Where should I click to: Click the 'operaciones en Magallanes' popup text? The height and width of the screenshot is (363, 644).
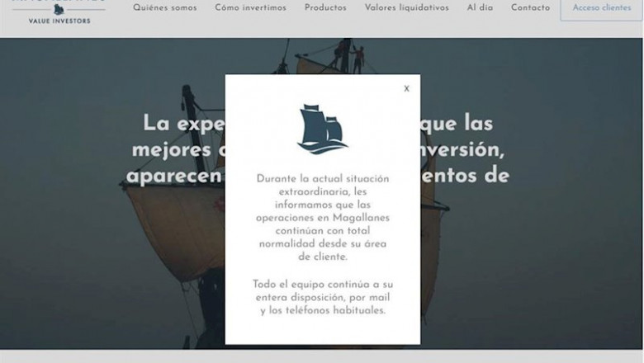(323, 218)
